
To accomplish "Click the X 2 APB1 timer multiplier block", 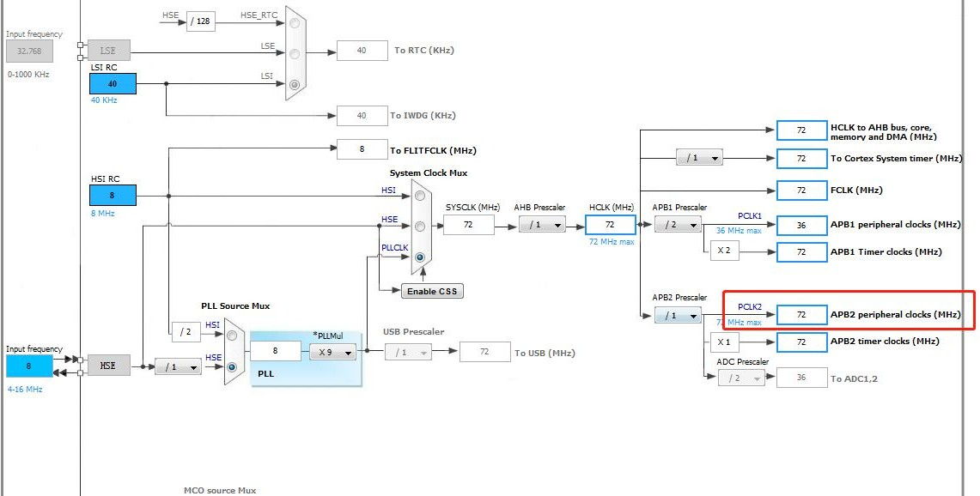I will [724, 251].
